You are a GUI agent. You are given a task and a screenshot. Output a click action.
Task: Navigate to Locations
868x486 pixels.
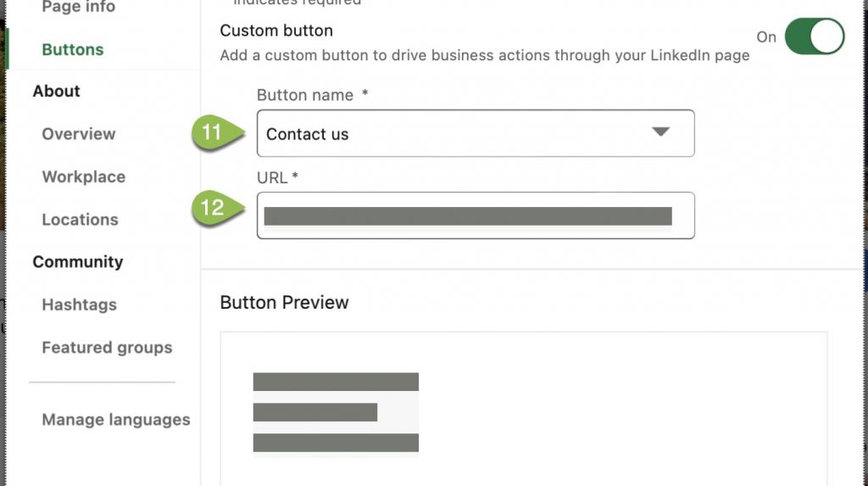[x=81, y=220]
